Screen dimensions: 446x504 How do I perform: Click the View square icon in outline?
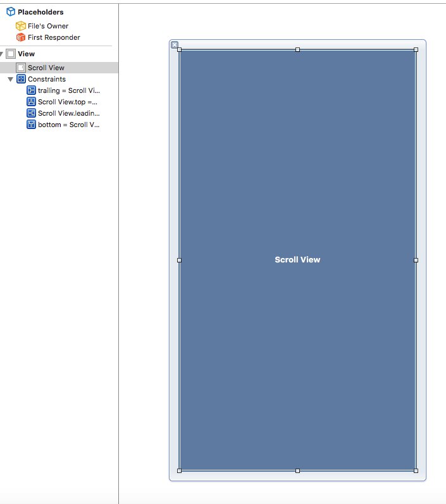click(11, 54)
